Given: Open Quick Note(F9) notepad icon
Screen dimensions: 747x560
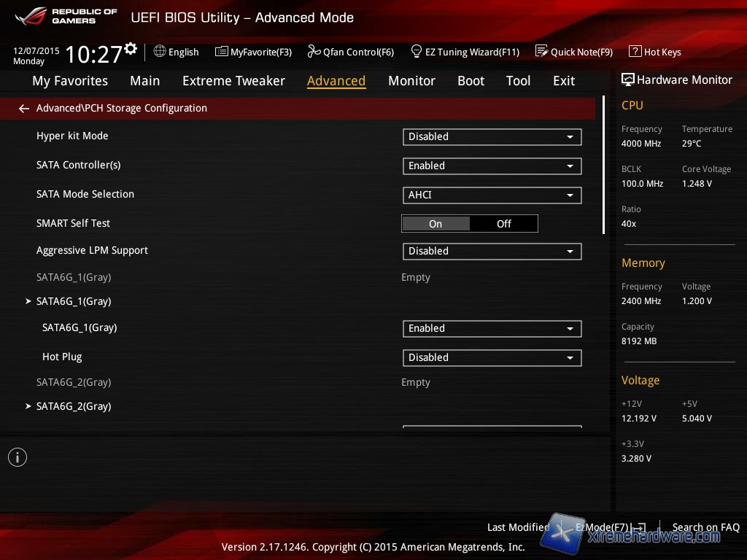Looking at the screenshot, I should 541,51.
